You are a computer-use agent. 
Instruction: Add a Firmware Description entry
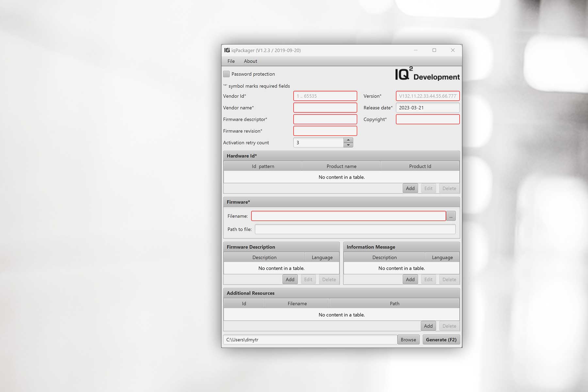pos(290,280)
